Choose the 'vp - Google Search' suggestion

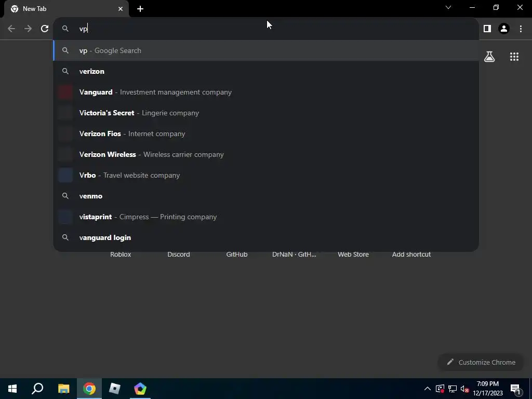coord(266,50)
